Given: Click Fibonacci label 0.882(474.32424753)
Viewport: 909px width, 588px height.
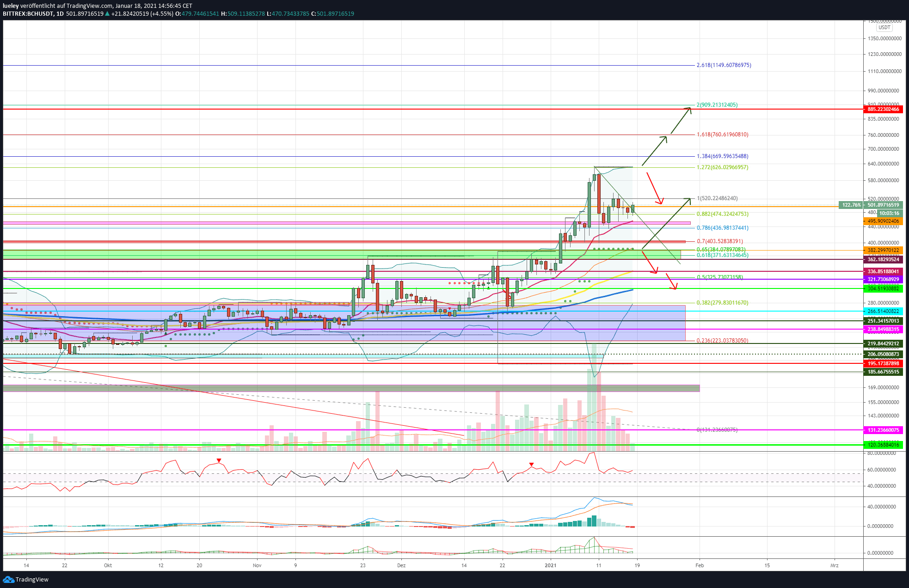Looking at the screenshot, I should coord(722,214).
